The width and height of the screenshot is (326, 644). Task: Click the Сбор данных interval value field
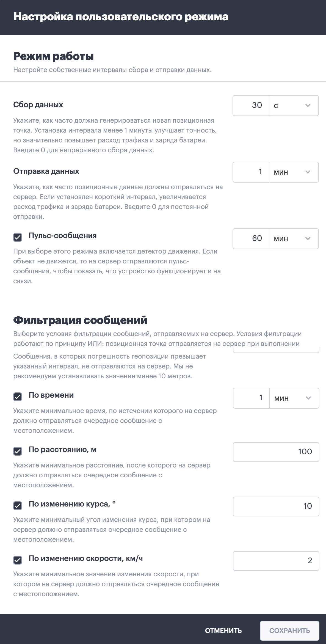(251, 106)
